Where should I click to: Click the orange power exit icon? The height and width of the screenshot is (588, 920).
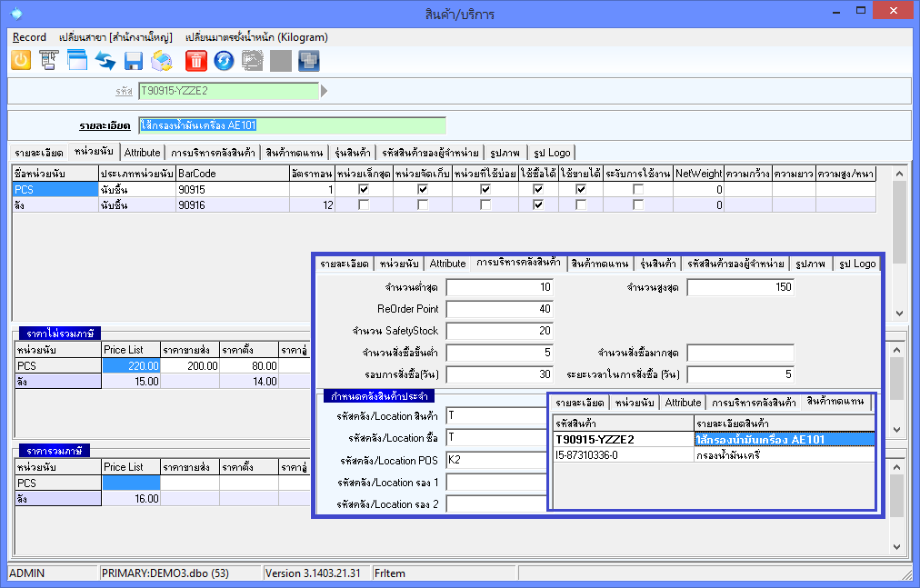pos(21,61)
